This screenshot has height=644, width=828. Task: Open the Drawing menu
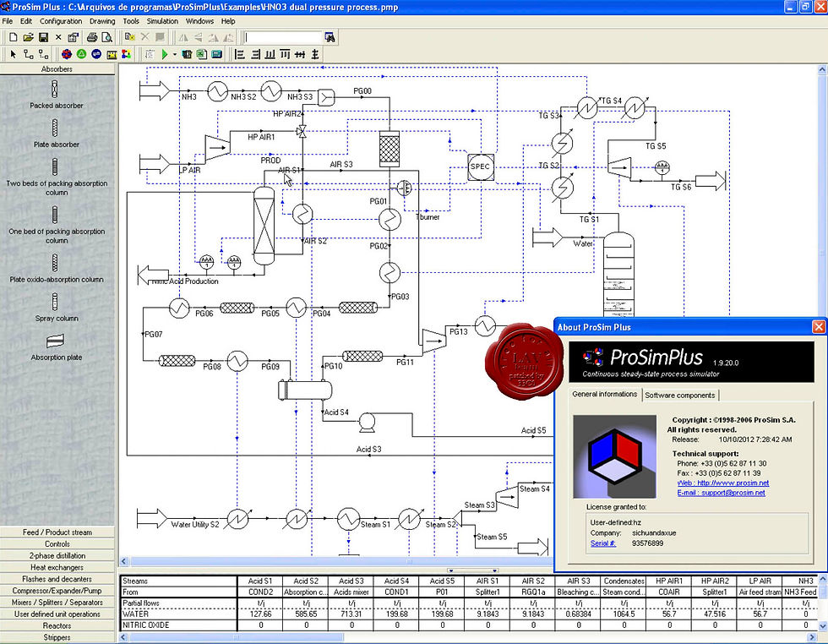coord(102,21)
